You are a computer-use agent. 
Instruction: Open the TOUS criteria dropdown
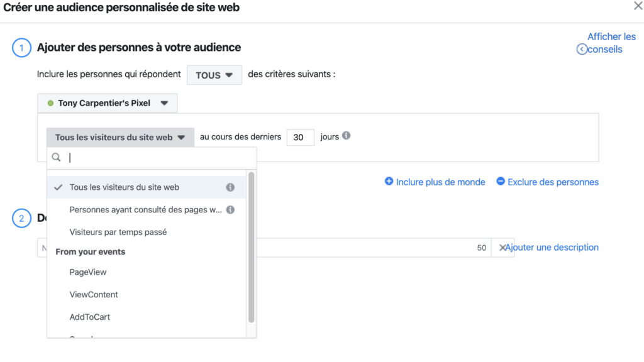click(x=214, y=75)
